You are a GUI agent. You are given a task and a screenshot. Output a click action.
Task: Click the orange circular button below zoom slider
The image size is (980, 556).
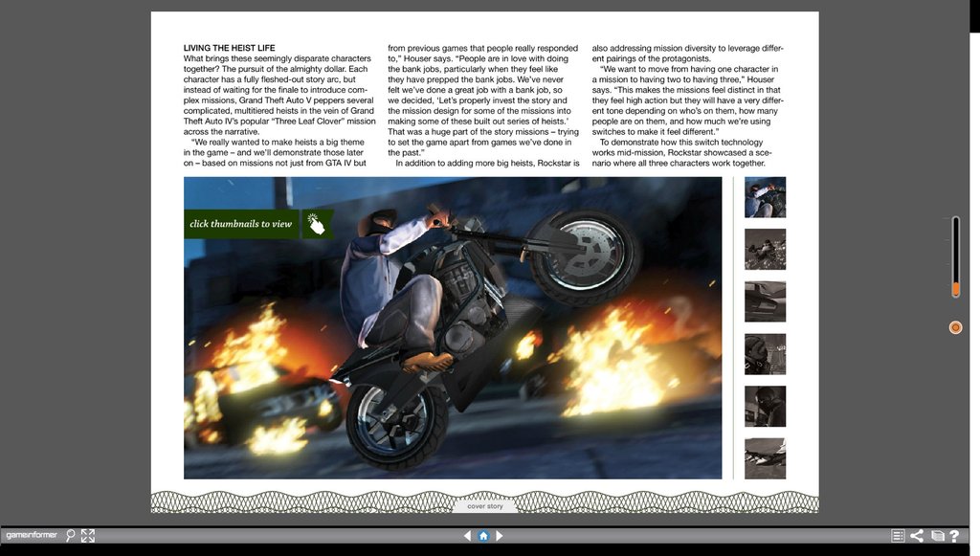(x=955, y=327)
